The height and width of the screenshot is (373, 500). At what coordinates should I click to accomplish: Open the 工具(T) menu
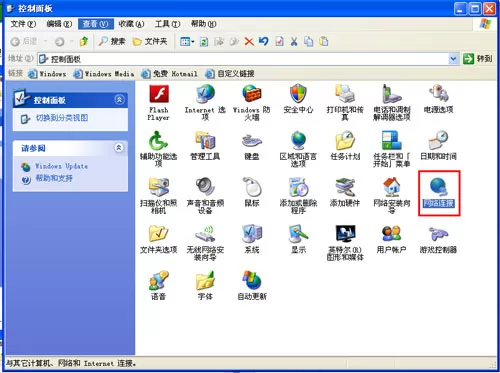(167, 24)
